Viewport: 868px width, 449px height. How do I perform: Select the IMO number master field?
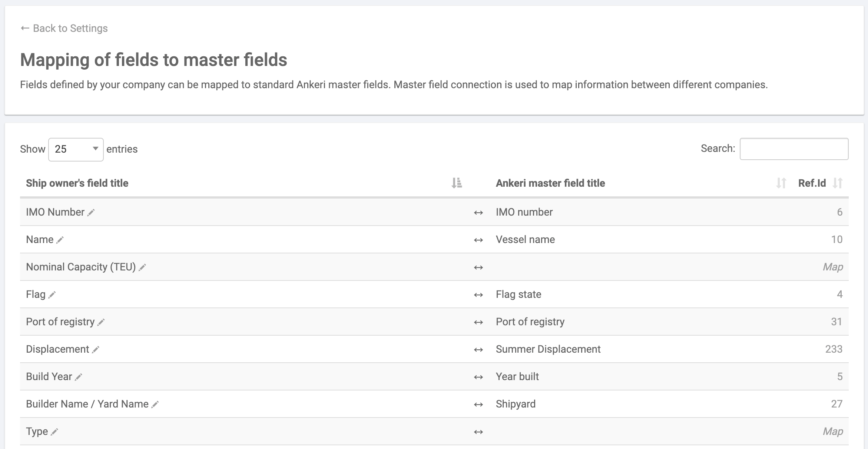[x=524, y=212]
